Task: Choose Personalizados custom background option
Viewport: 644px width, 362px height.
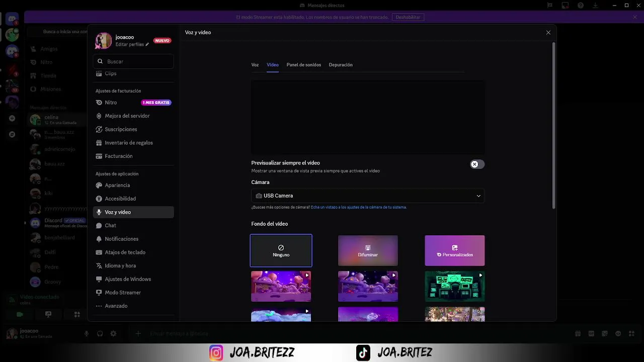Action: click(455, 250)
